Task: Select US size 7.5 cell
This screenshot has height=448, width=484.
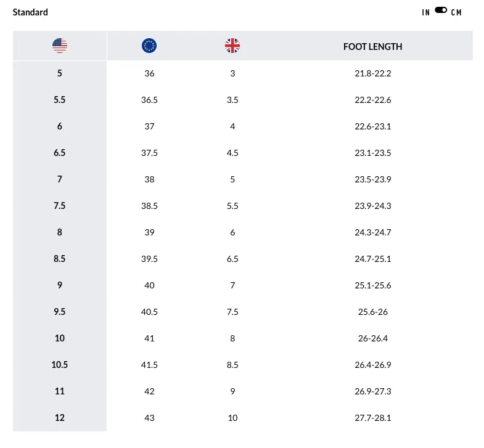Action: pos(60,206)
